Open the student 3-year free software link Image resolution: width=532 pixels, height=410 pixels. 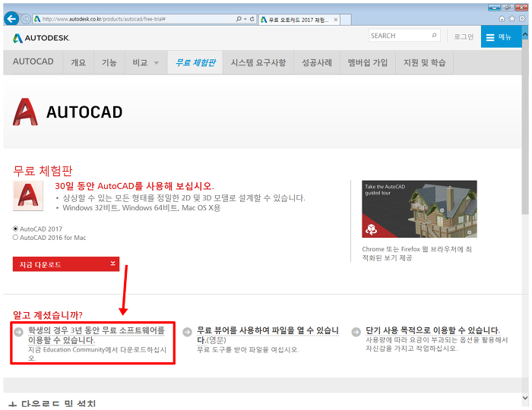coord(97,335)
